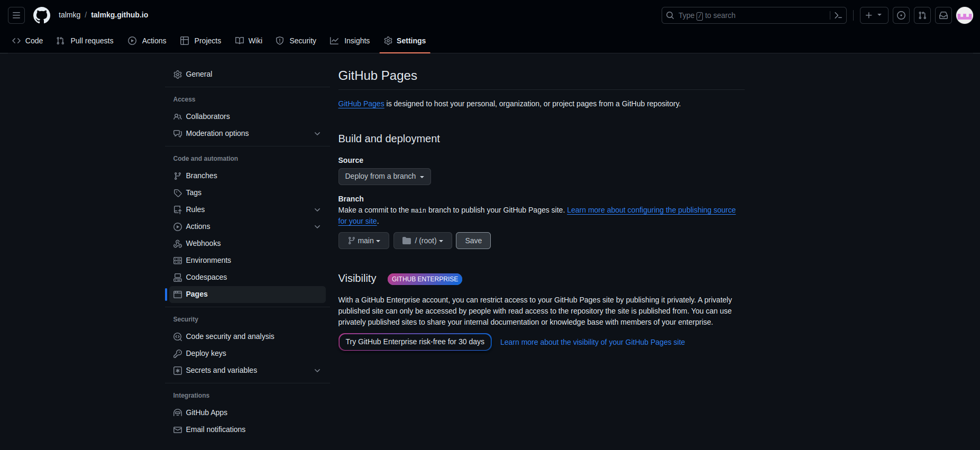Click the GITHUB ENTERPRISE badge

(425, 279)
